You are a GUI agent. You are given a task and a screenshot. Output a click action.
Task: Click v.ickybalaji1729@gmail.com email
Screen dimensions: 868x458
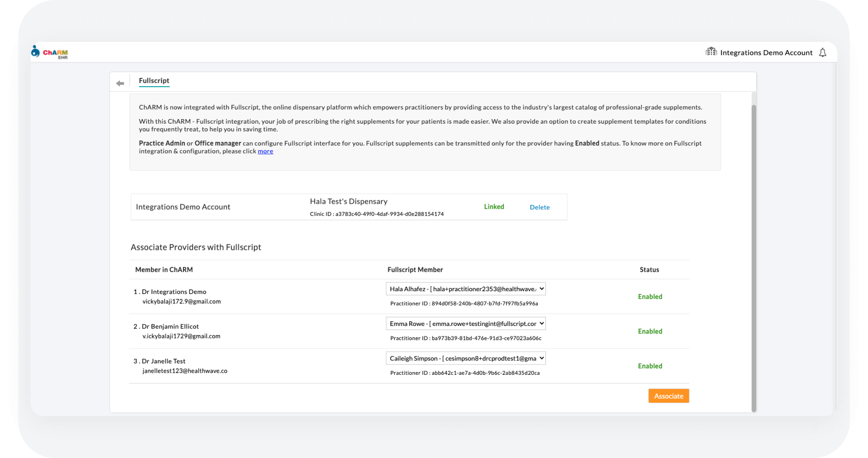[181, 336]
